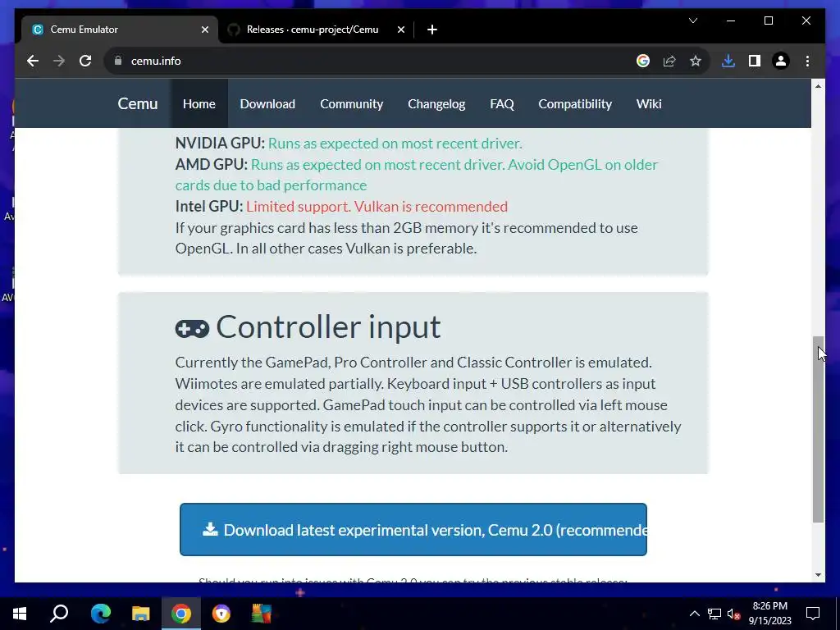The height and width of the screenshot is (630, 840).
Task: Open network status tray icon
Action: (x=714, y=614)
